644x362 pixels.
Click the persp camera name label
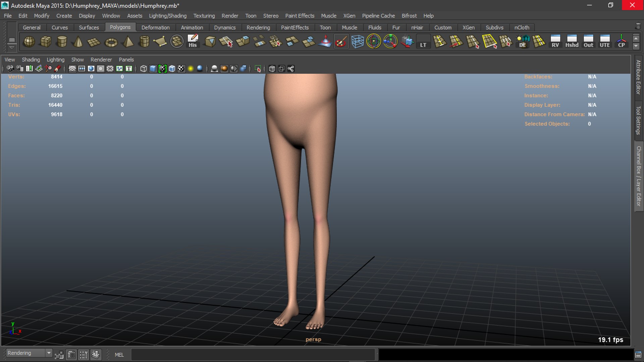tap(313, 340)
